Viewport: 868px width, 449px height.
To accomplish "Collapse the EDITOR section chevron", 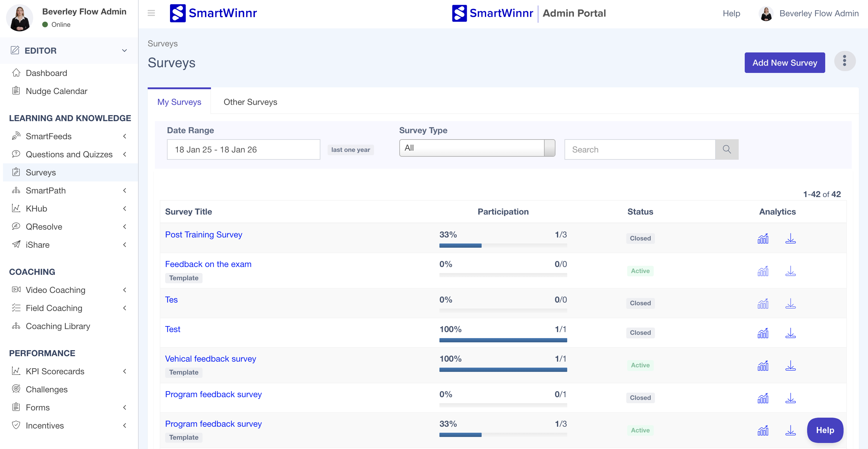I will pos(124,51).
